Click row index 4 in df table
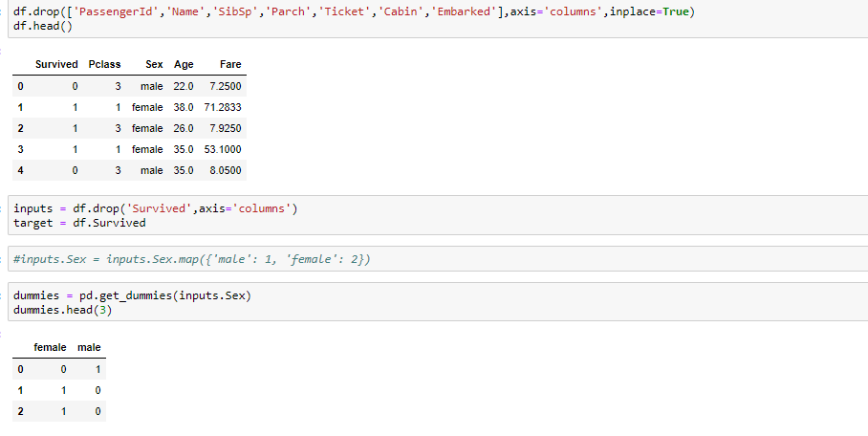 coord(20,170)
